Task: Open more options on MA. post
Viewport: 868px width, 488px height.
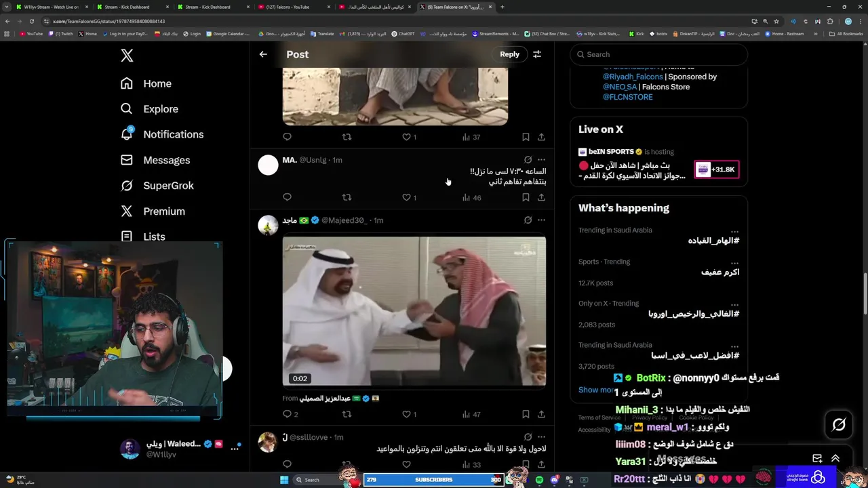Action: [541, 160]
